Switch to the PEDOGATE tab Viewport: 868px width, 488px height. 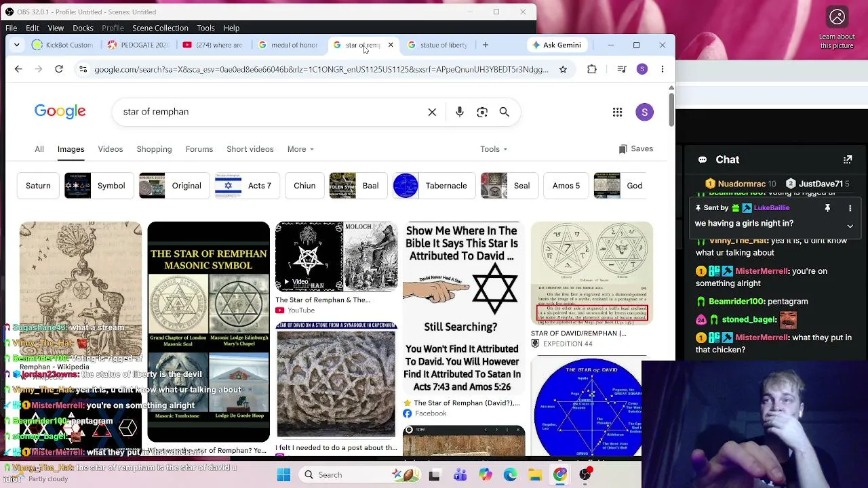point(138,45)
